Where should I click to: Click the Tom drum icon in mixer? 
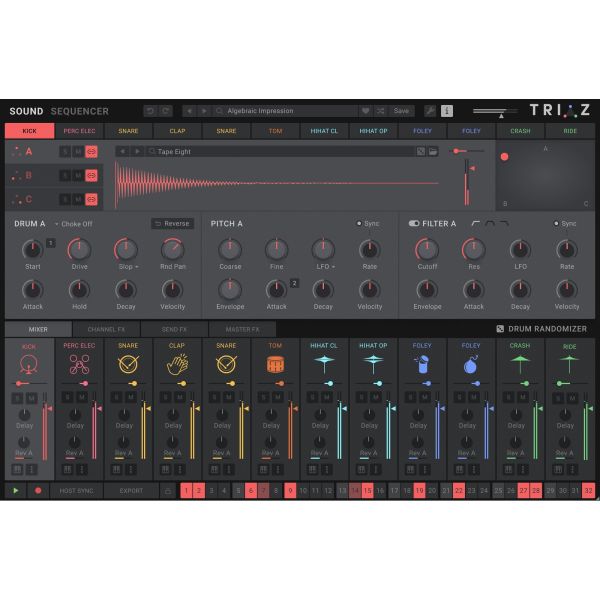[x=276, y=365]
